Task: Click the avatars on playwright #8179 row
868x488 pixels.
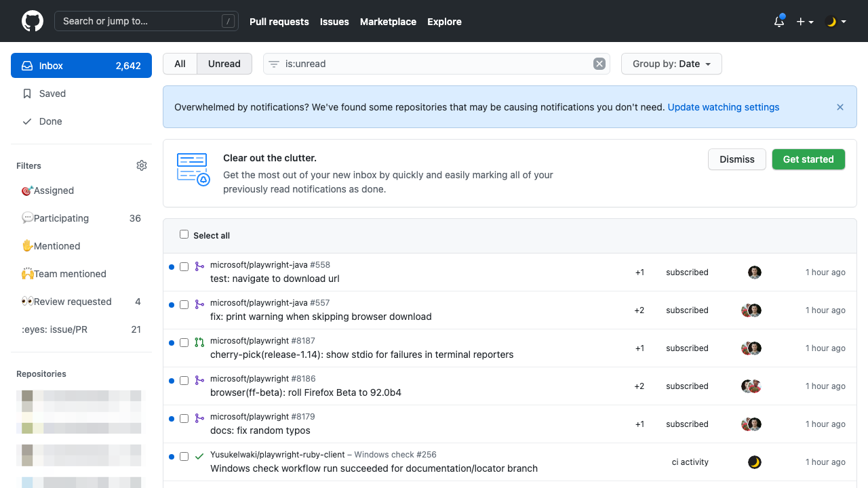Action: [751, 424]
